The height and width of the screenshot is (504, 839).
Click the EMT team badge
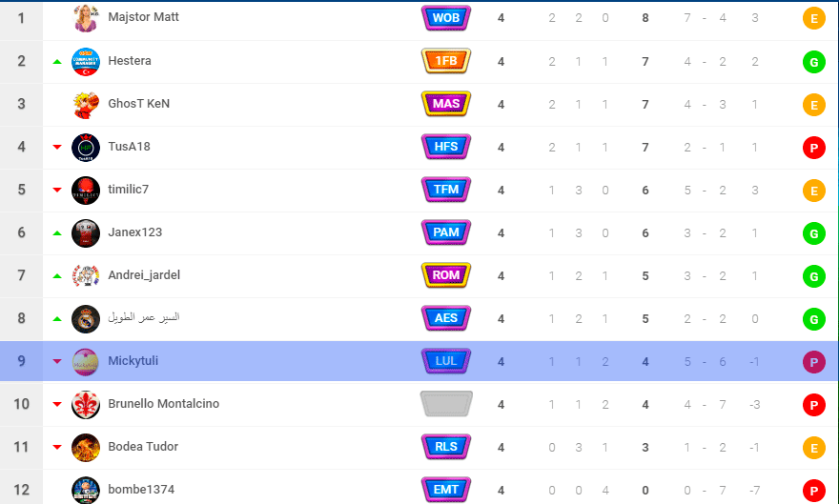[446, 489]
